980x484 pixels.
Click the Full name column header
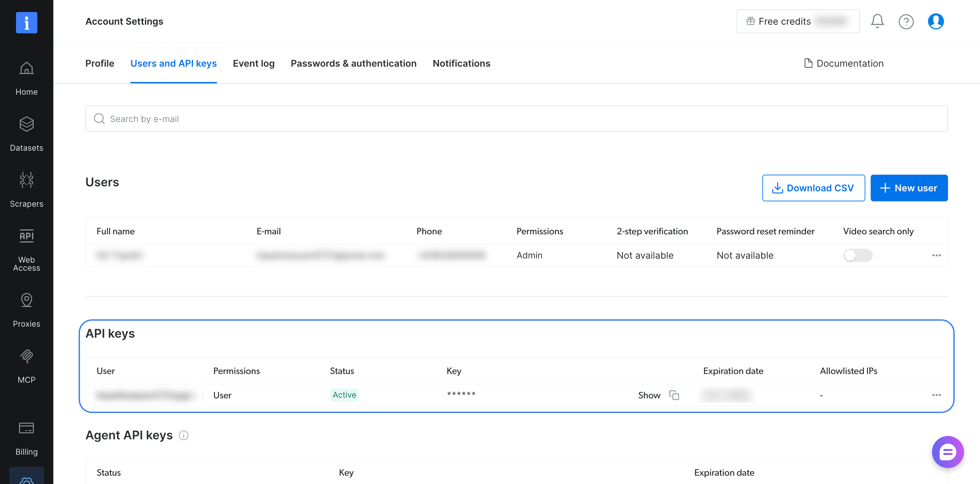click(116, 231)
